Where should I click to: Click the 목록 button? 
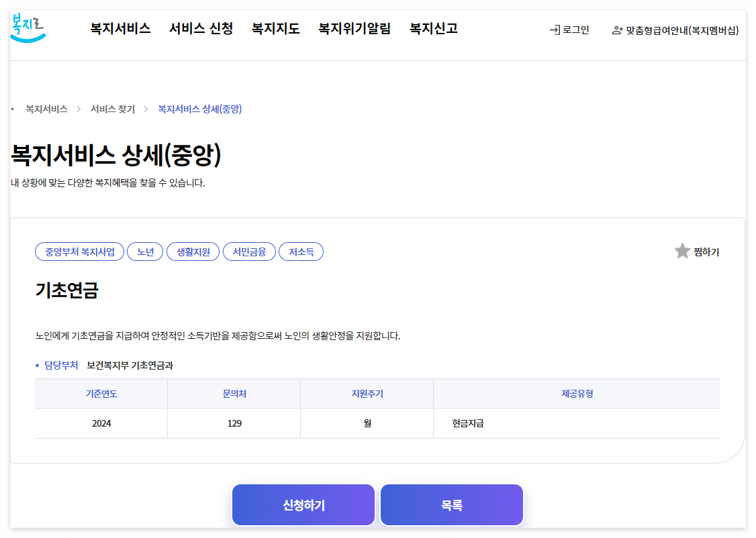point(452,504)
